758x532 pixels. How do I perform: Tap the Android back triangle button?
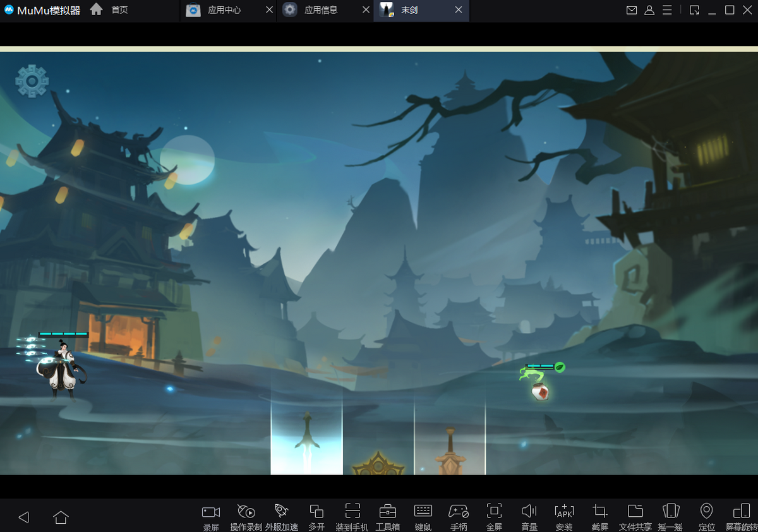(24, 517)
